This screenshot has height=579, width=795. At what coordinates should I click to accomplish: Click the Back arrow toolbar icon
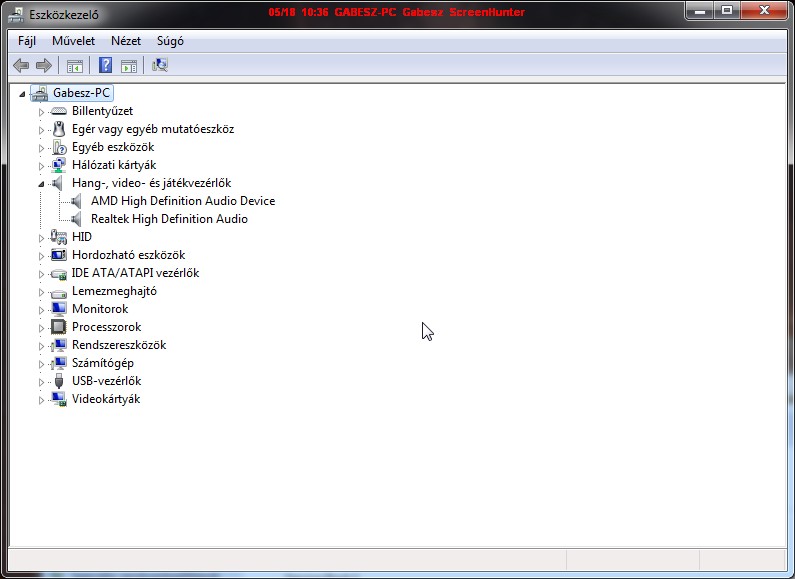[x=21, y=65]
